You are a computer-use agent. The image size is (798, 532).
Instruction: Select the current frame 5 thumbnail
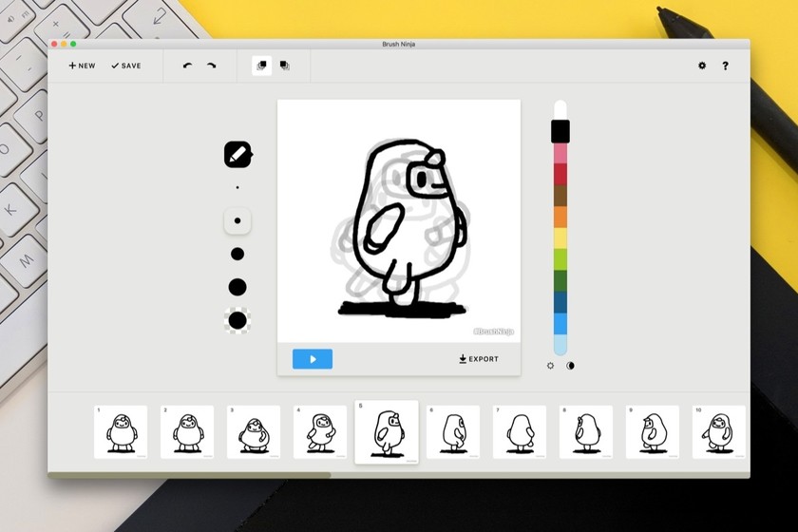387,431
